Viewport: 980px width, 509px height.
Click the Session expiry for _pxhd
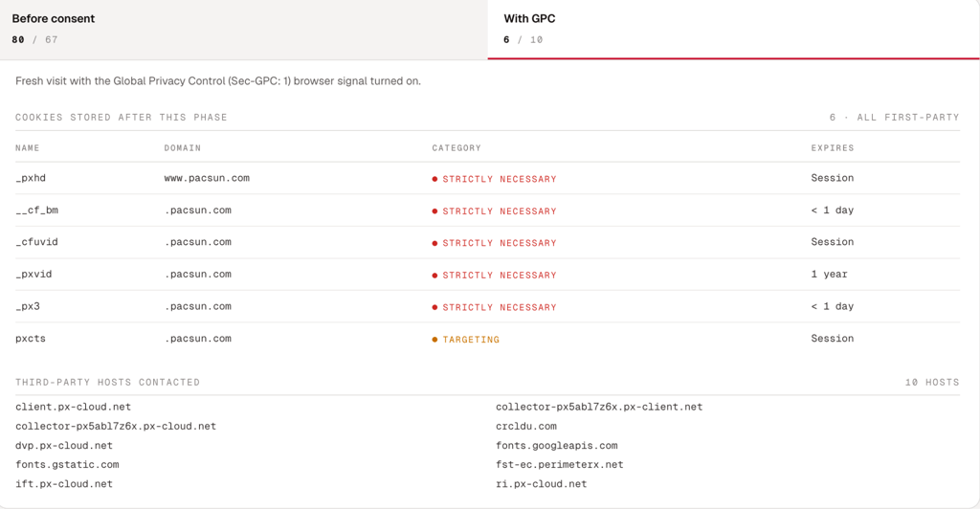[833, 178]
